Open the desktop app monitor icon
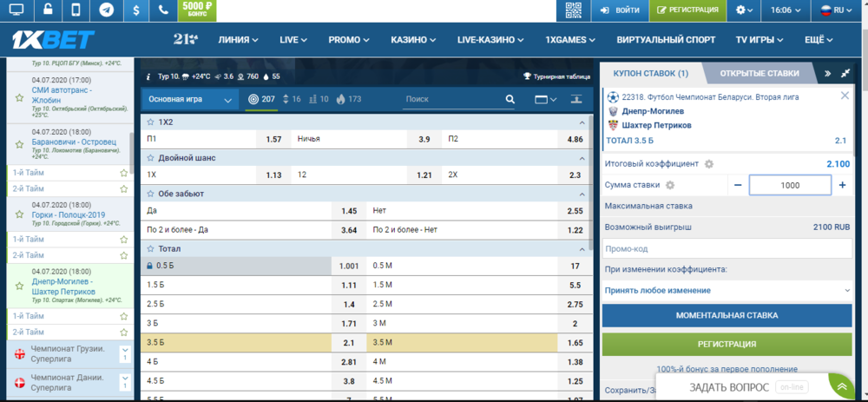This screenshot has width=868, height=402. [16, 10]
